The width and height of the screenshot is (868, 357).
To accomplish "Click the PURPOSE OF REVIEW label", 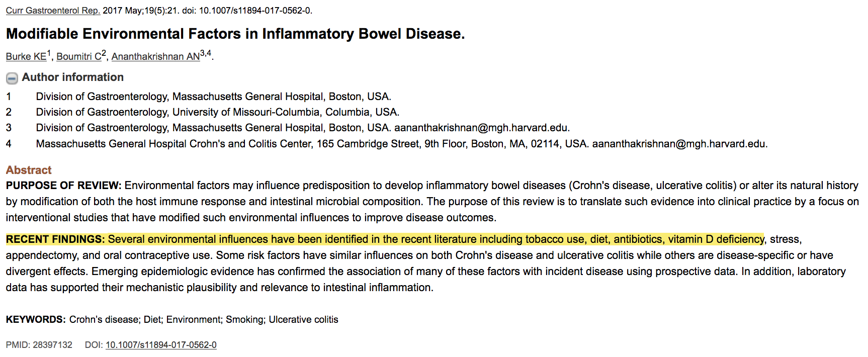I will [63, 186].
